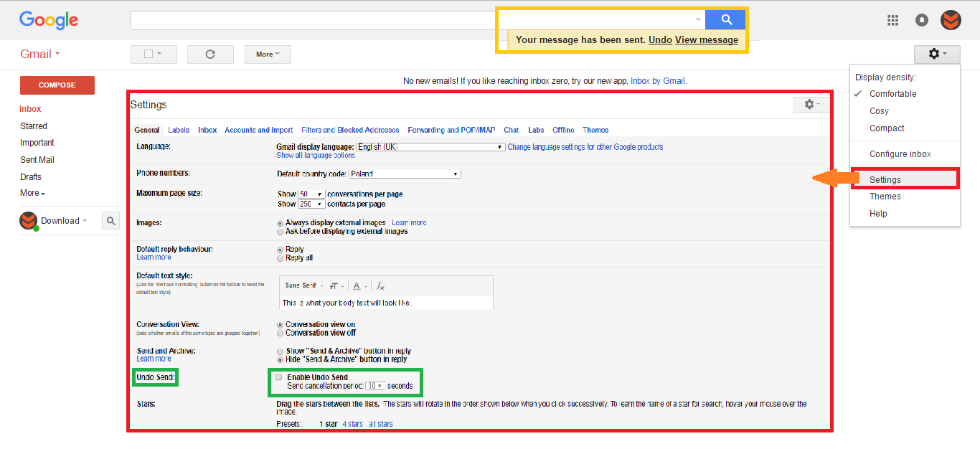
Task: Click the refresh arrow button
Action: tap(210, 54)
